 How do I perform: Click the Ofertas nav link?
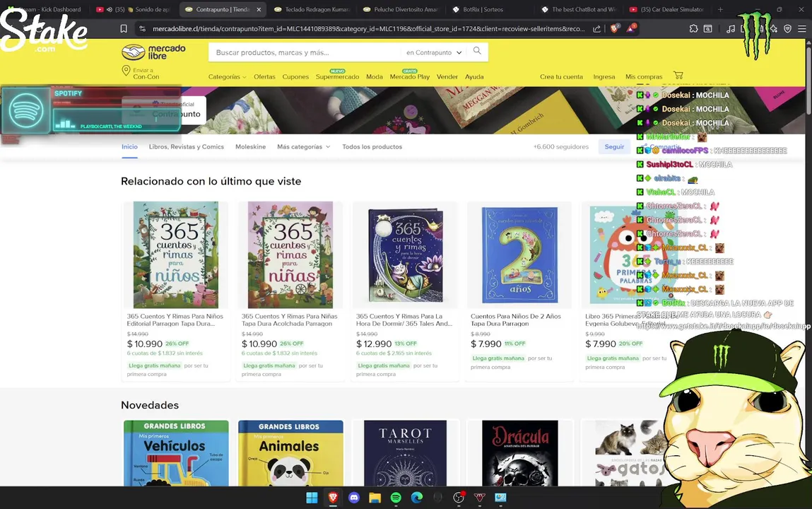264,76
